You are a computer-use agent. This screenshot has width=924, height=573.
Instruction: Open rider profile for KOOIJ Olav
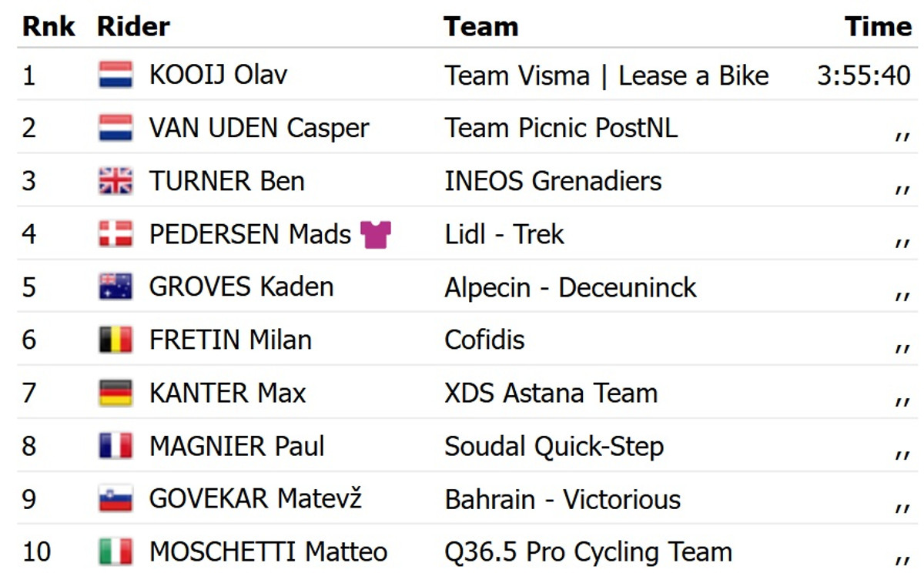(x=218, y=75)
